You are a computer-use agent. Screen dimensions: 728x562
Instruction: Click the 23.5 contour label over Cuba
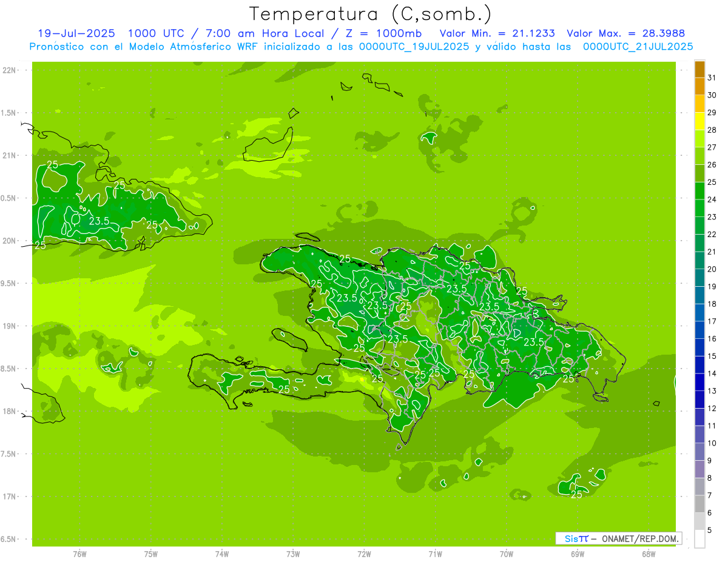pyautogui.click(x=99, y=221)
